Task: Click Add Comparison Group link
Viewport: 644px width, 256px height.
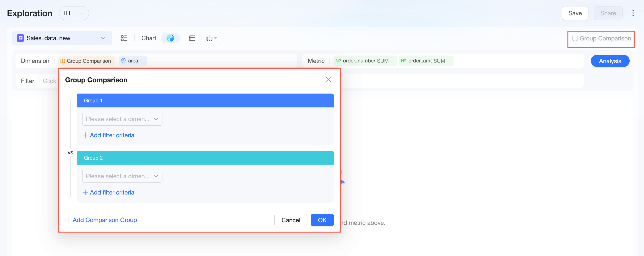Action: coord(101,220)
